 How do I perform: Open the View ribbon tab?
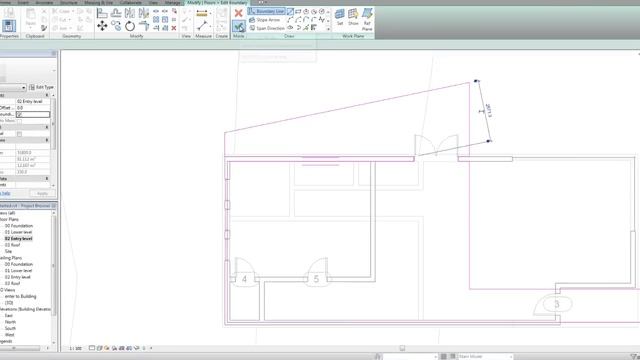[153, 3]
